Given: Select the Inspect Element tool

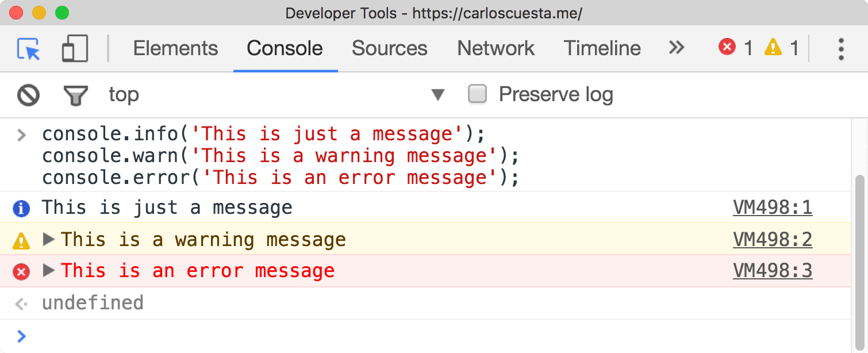Looking at the screenshot, I should [x=29, y=49].
